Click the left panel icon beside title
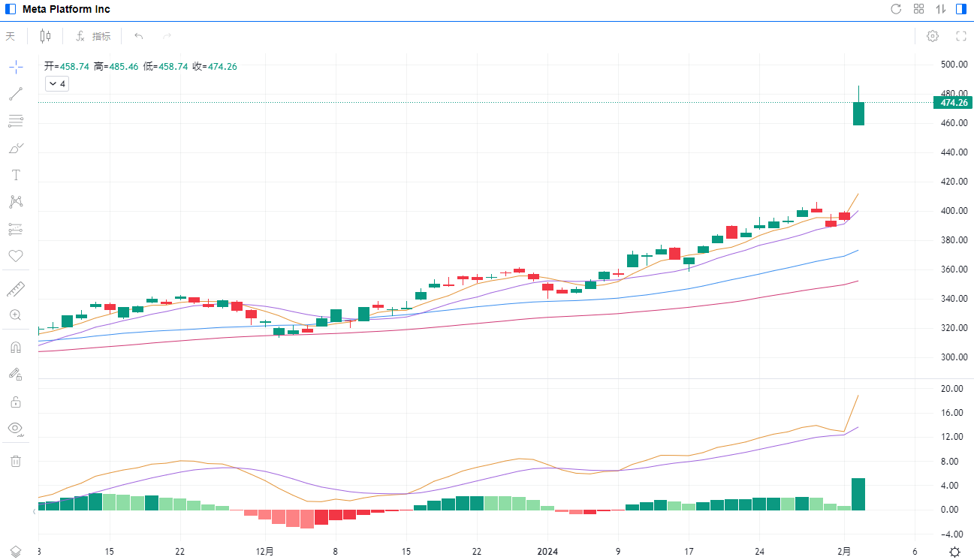974x560 pixels. 11,9
